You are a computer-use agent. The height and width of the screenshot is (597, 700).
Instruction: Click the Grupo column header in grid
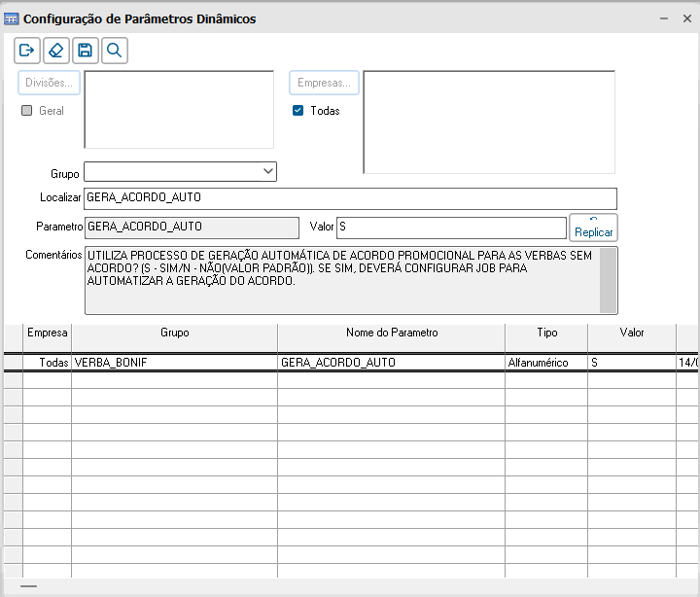pos(174,333)
